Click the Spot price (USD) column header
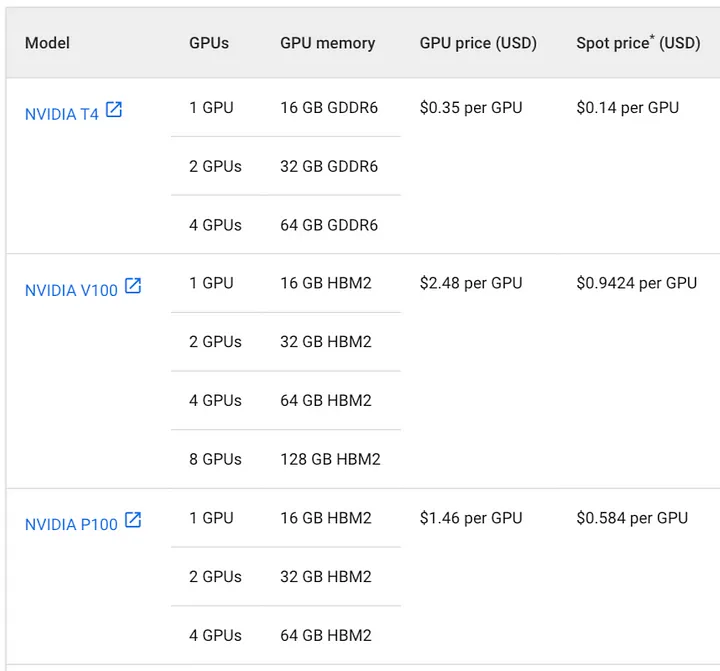 639,43
